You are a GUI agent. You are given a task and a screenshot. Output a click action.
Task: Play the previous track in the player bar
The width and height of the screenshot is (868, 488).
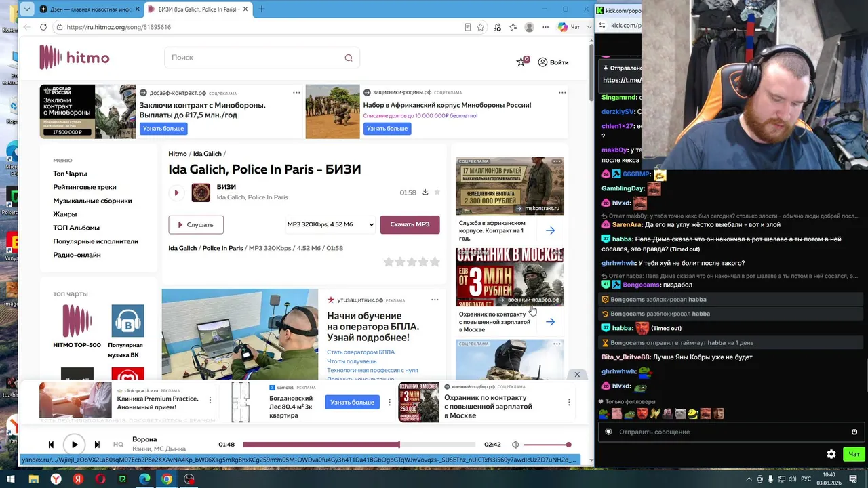click(x=51, y=445)
